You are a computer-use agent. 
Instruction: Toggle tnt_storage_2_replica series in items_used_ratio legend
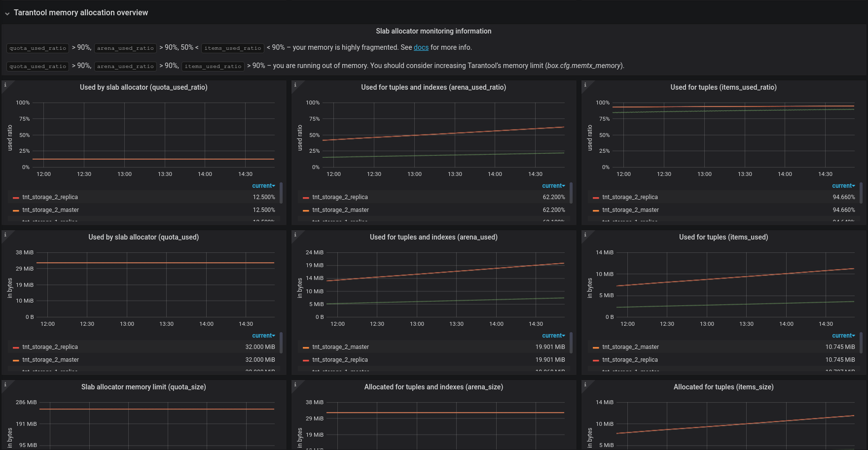(630, 197)
